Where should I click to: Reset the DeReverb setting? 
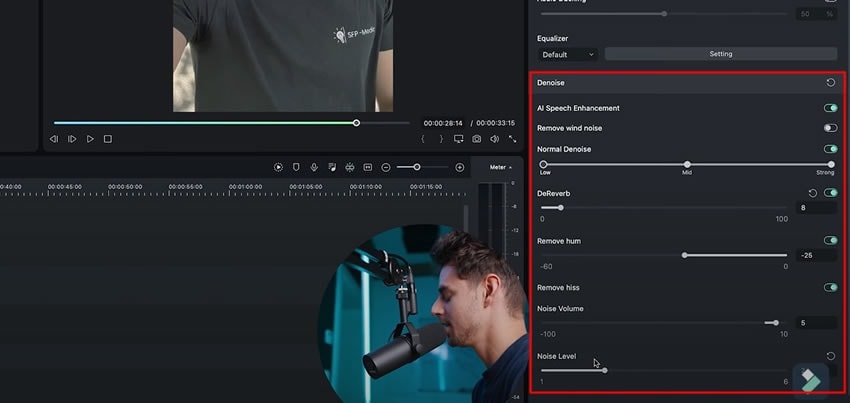(x=813, y=193)
